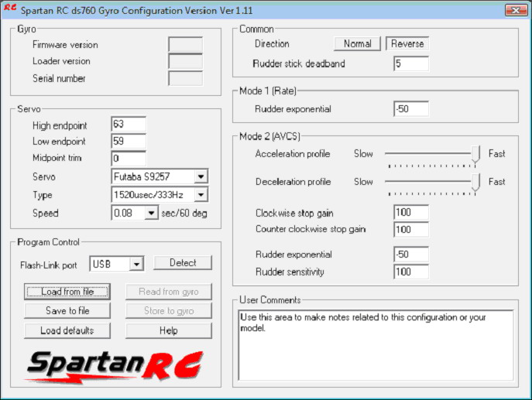
Task: Click the Store to gyro button
Action: tap(169, 310)
